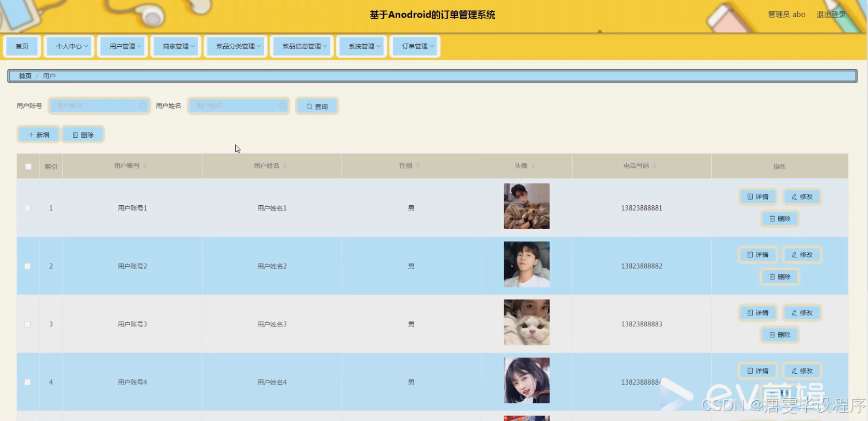This screenshot has width=868, height=421.
Task: Check the checkbox for row 3
Action: coord(28,324)
